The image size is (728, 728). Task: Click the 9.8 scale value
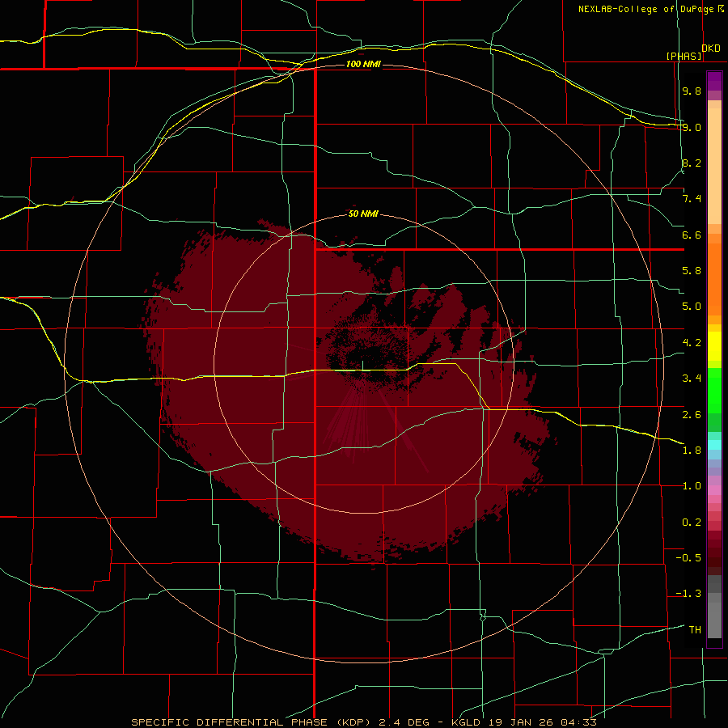692,91
